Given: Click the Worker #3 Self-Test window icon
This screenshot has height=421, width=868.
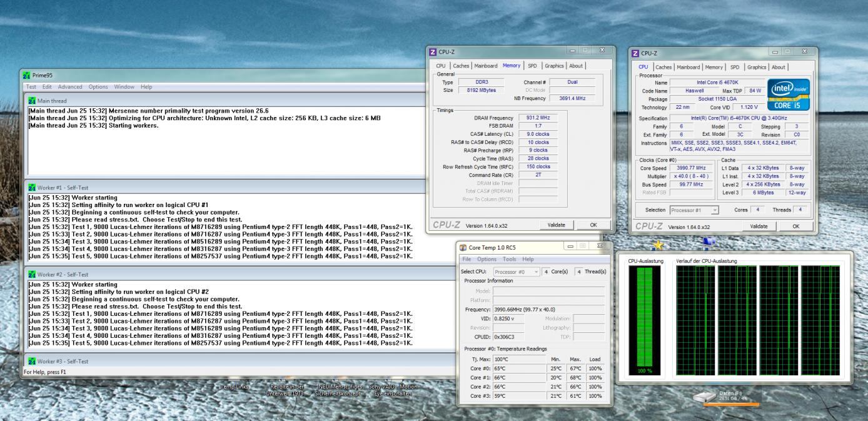Looking at the screenshot, I should (x=32, y=361).
